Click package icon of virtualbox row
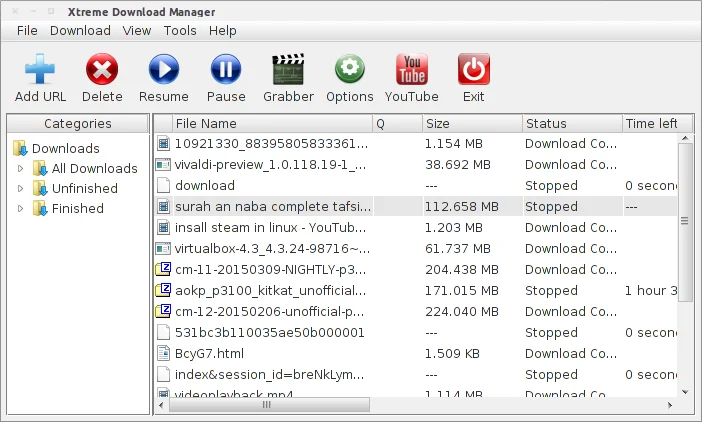 tap(163, 248)
